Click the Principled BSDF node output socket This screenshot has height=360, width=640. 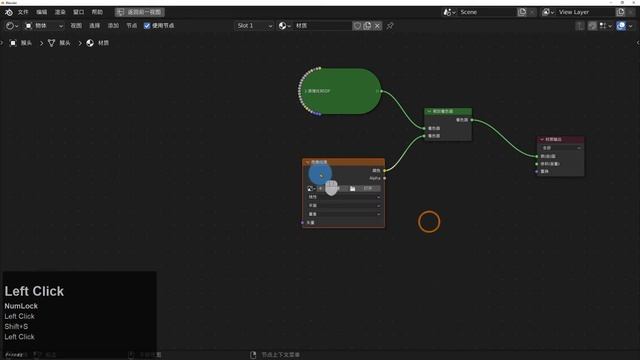tap(382, 91)
